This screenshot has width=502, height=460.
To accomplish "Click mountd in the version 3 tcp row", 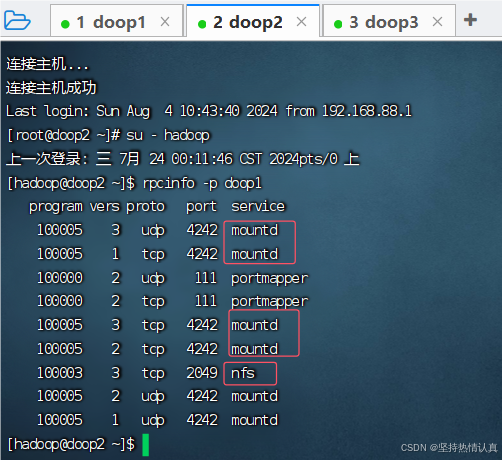I will point(255,325).
